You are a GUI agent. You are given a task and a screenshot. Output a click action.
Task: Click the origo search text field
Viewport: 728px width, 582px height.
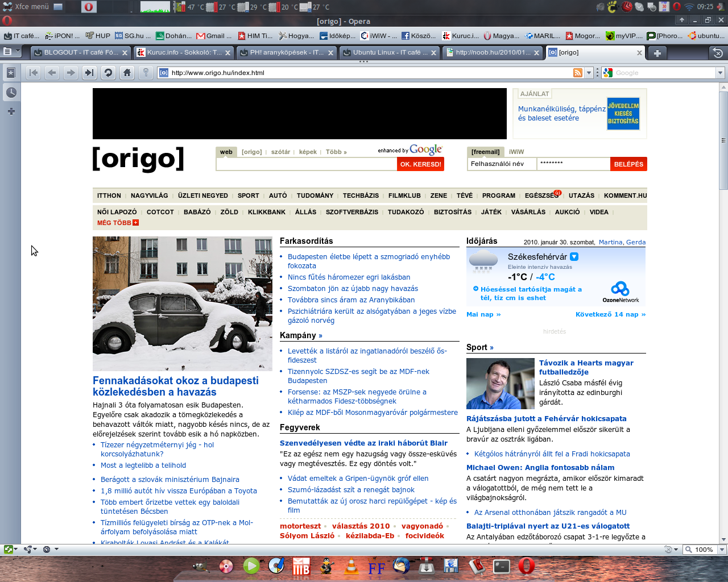click(x=307, y=164)
